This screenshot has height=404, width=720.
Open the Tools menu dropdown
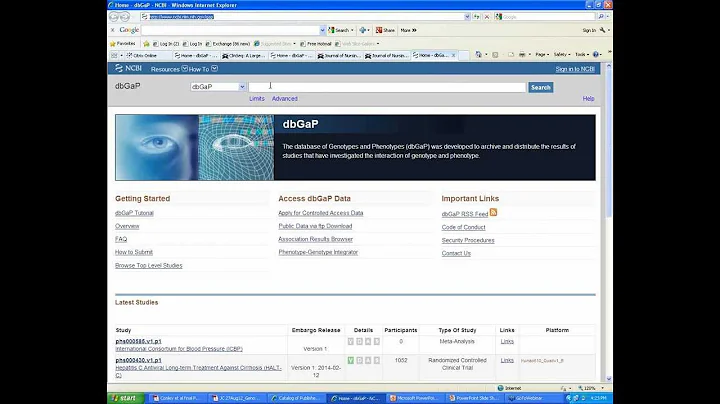tap(582, 55)
